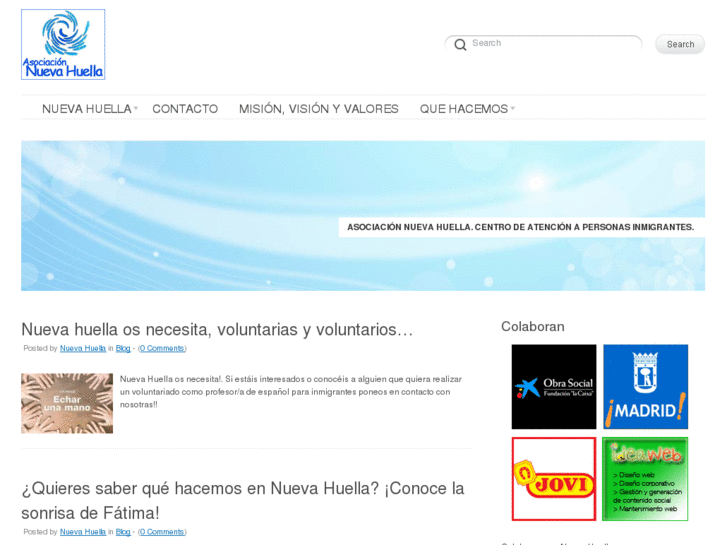The width and height of the screenshot is (727, 545).
Task: Open the QUE HACEMOS menu item
Action: point(464,109)
